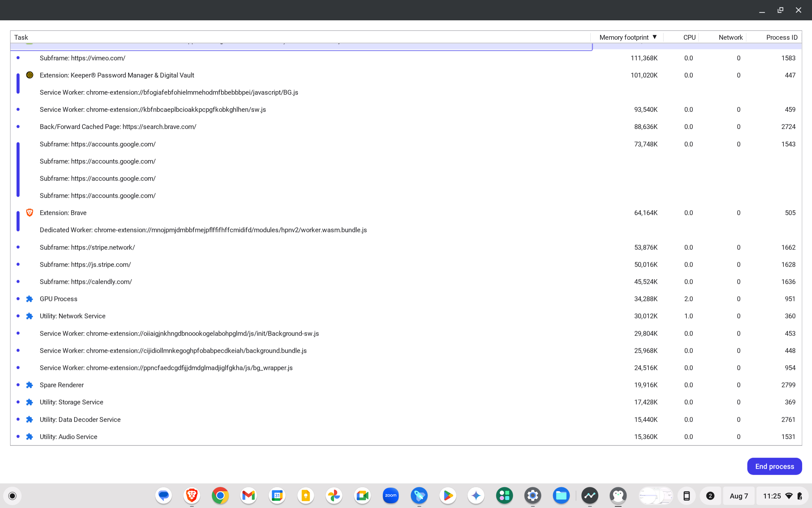Click the 2.0 CPU value for GPU Process
The height and width of the screenshot is (508, 812).
(689, 299)
